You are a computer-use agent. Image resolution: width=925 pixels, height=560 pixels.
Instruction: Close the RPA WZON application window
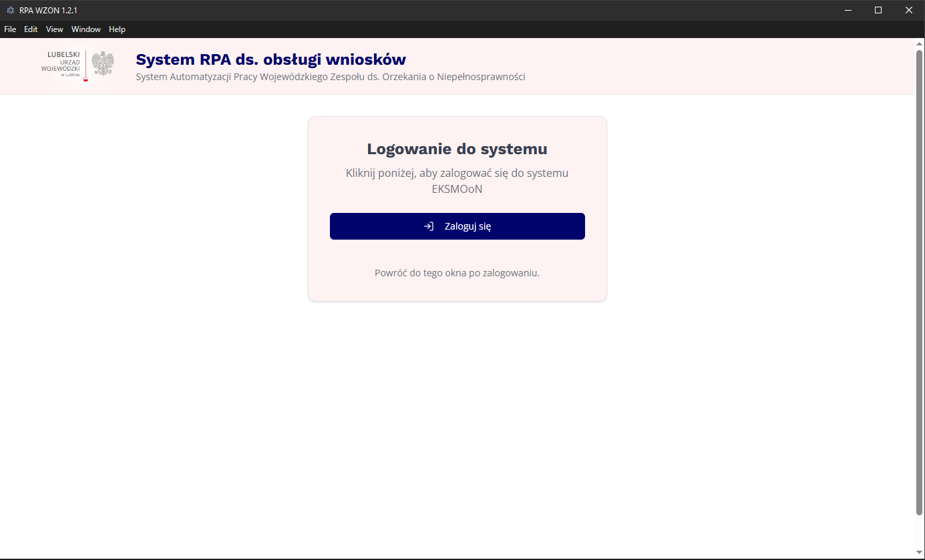tap(909, 9)
